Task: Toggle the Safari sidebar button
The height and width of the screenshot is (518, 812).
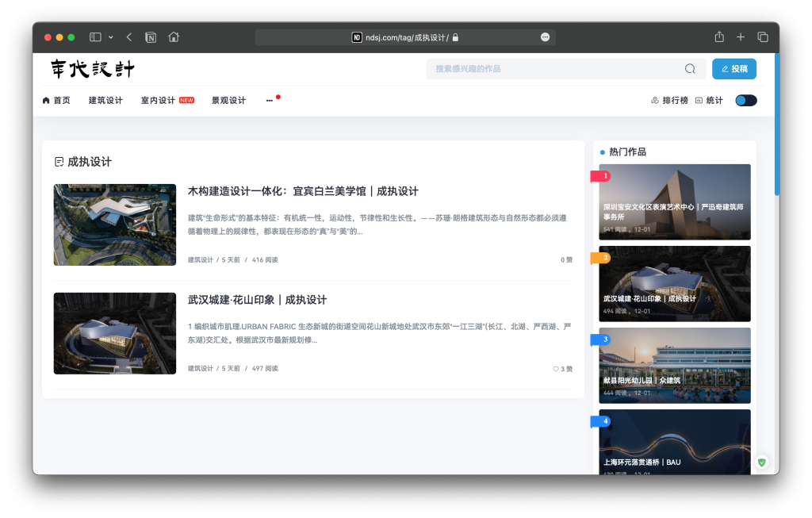Action: (95, 37)
